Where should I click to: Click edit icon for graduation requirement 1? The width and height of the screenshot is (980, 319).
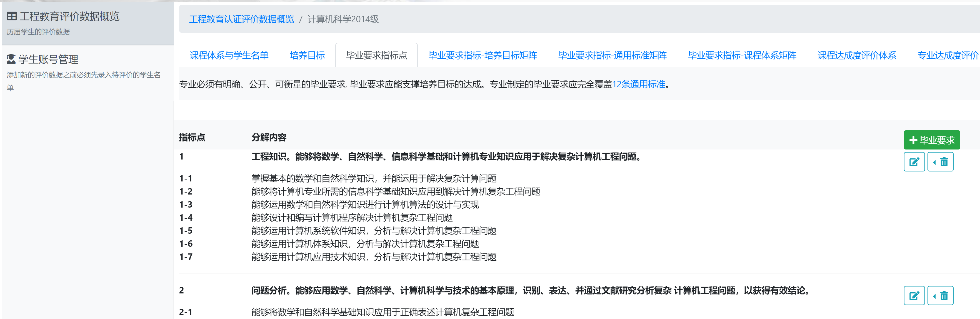[914, 162]
